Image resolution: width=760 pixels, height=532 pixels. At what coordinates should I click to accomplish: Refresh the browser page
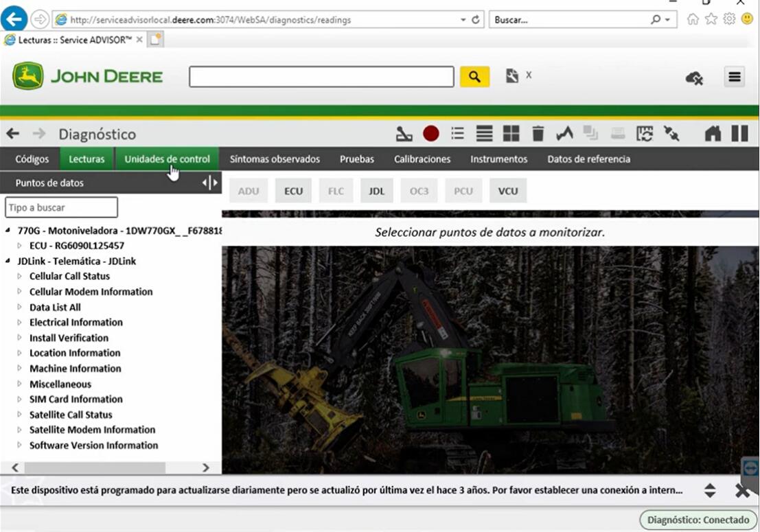tap(476, 19)
